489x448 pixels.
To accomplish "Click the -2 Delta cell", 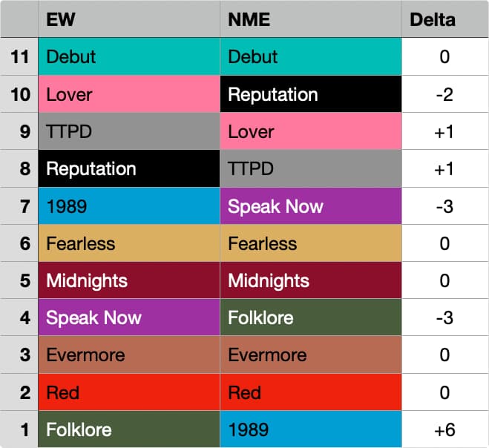I will point(444,94).
